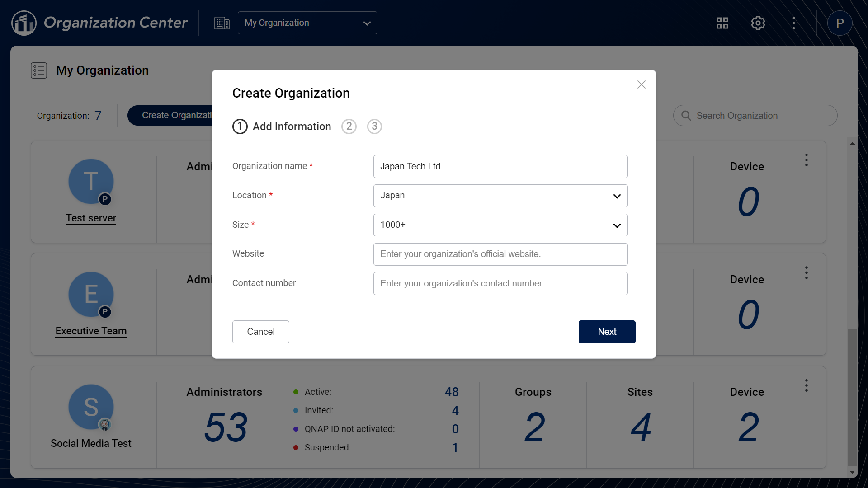The image size is (868, 488).
Task: Close the Create Organization dialog
Action: point(641,84)
